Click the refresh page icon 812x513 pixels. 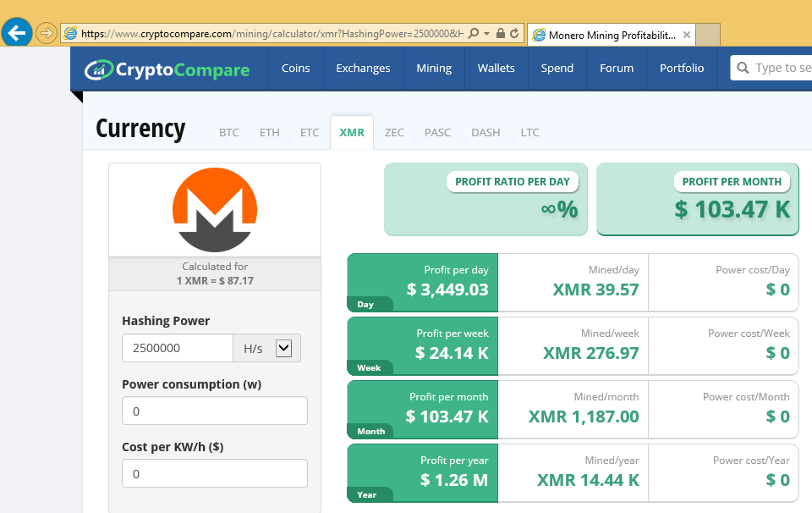pos(513,34)
